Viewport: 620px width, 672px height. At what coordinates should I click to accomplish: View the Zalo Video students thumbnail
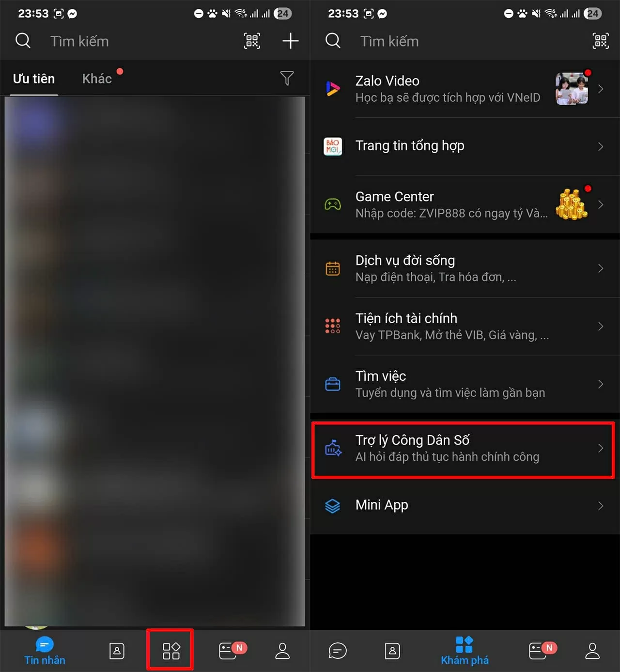point(572,89)
